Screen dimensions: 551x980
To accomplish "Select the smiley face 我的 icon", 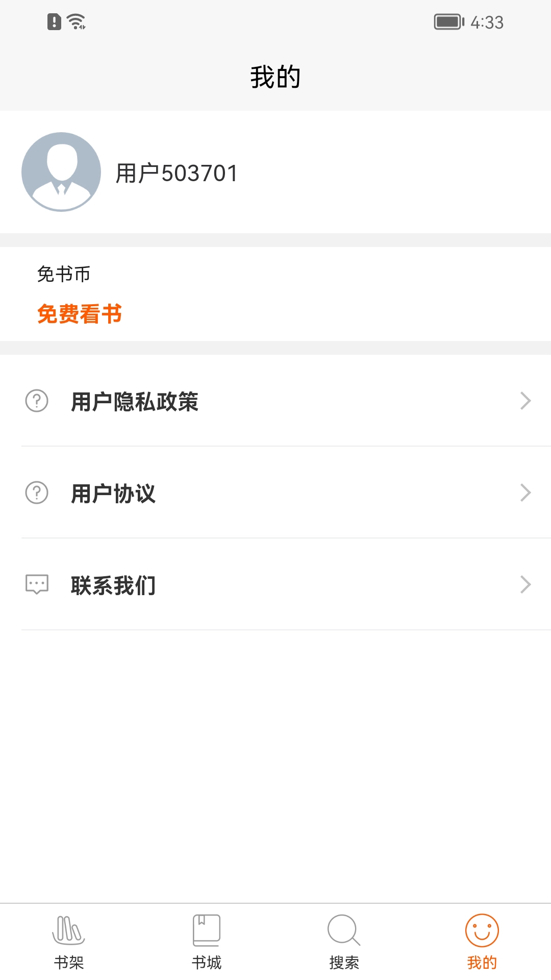I will click(482, 930).
